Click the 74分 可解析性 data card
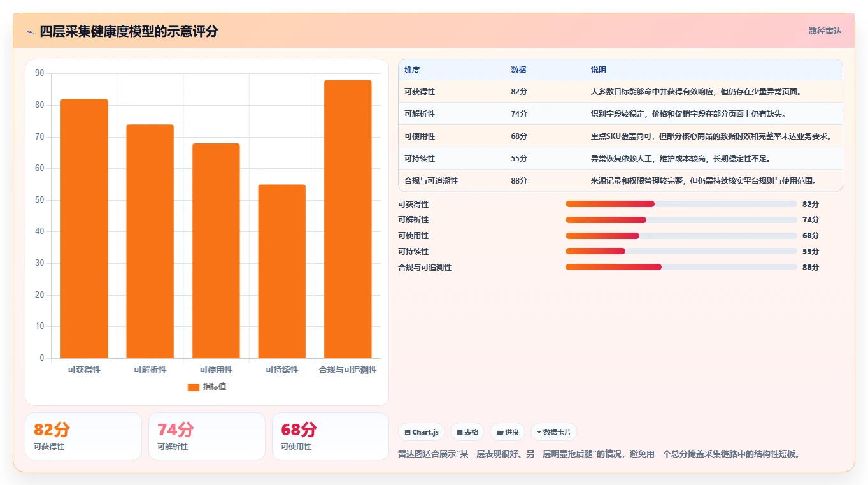 click(x=207, y=436)
